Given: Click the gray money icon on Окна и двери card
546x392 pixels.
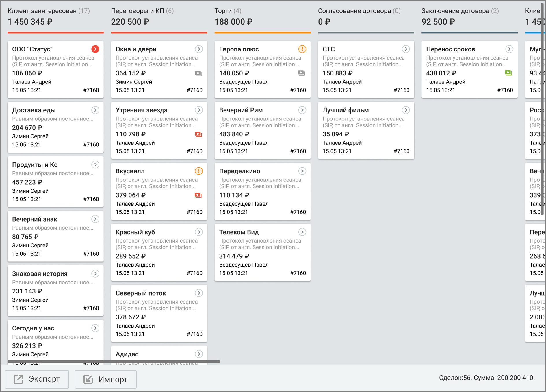Looking at the screenshot, I should (198, 73).
